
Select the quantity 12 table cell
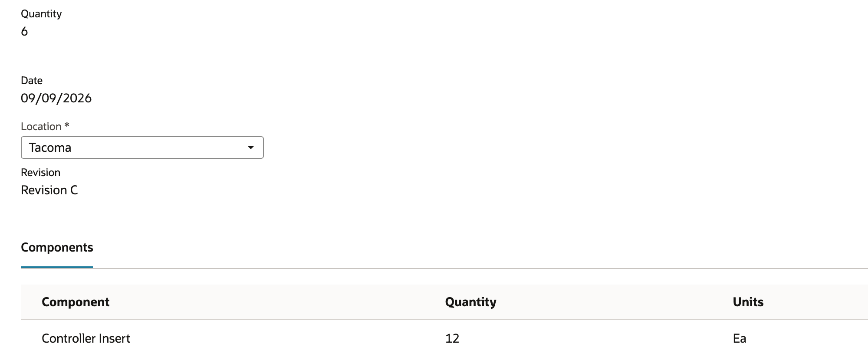click(452, 338)
